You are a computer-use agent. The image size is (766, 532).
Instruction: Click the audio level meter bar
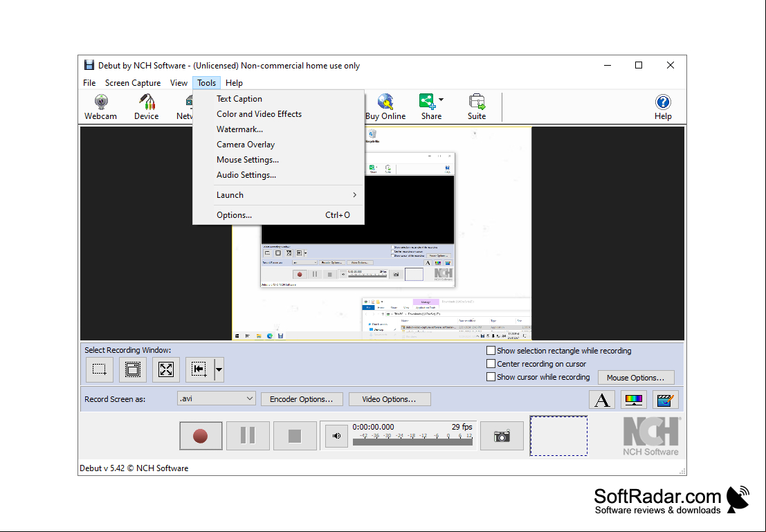pos(412,442)
